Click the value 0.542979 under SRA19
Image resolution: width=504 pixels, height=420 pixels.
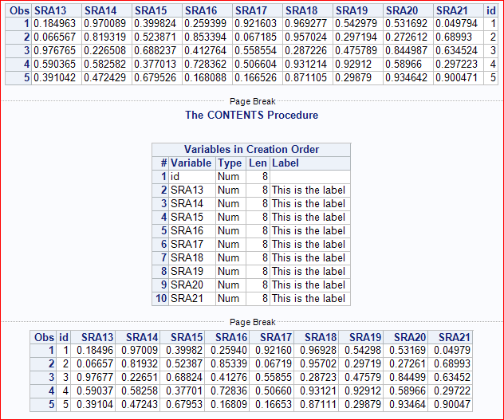pyautogui.click(x=356, y=24)
